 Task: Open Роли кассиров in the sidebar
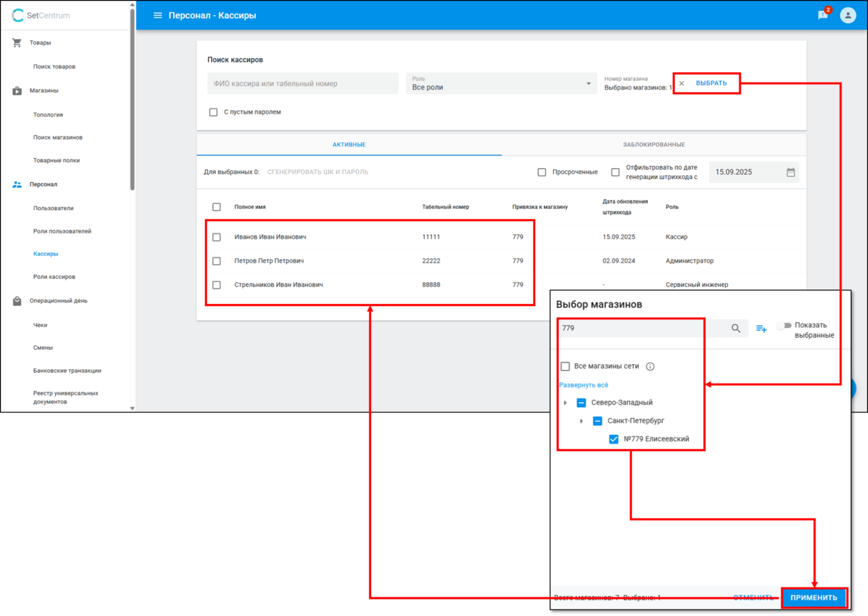point(54,277)
